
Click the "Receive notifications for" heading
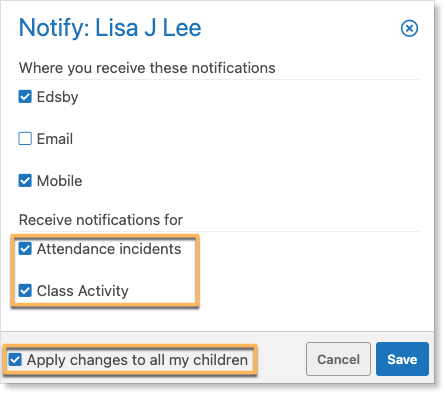[x=101, y=220]
